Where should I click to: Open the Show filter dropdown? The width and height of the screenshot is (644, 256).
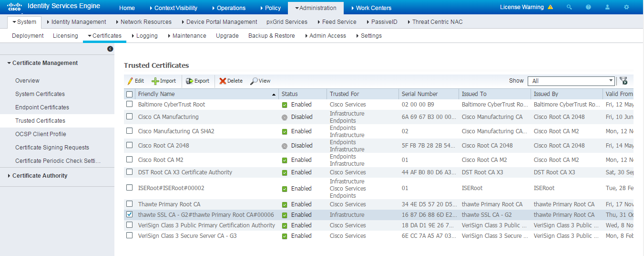tap(571, 81)
